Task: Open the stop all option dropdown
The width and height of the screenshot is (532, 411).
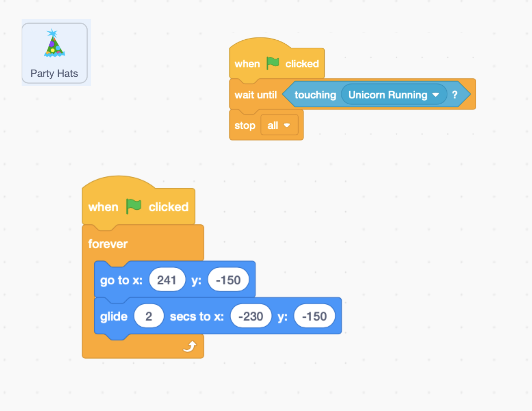Action: 286,125
